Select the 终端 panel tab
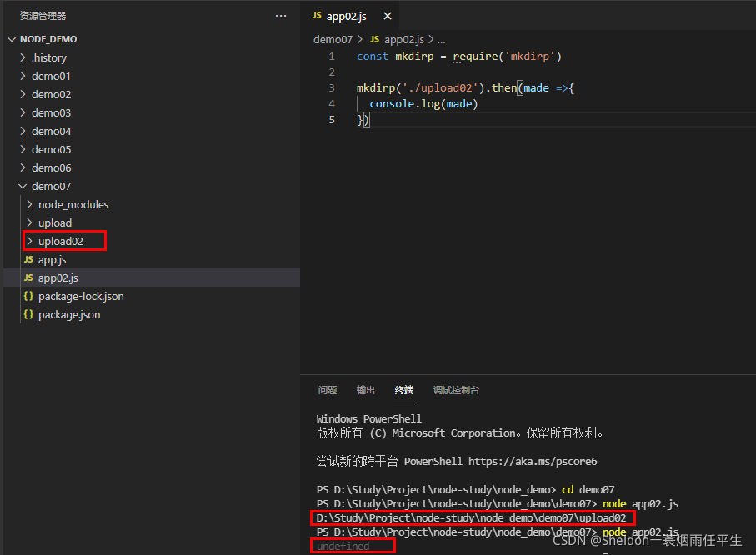This screenshot has height=555, width=756. tap(404, 390)
